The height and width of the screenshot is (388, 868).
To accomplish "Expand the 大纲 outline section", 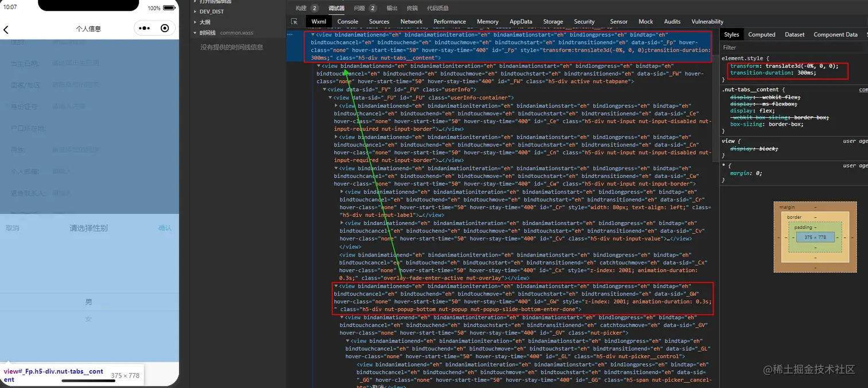I will pyautogui.click(x=205, y=22).
